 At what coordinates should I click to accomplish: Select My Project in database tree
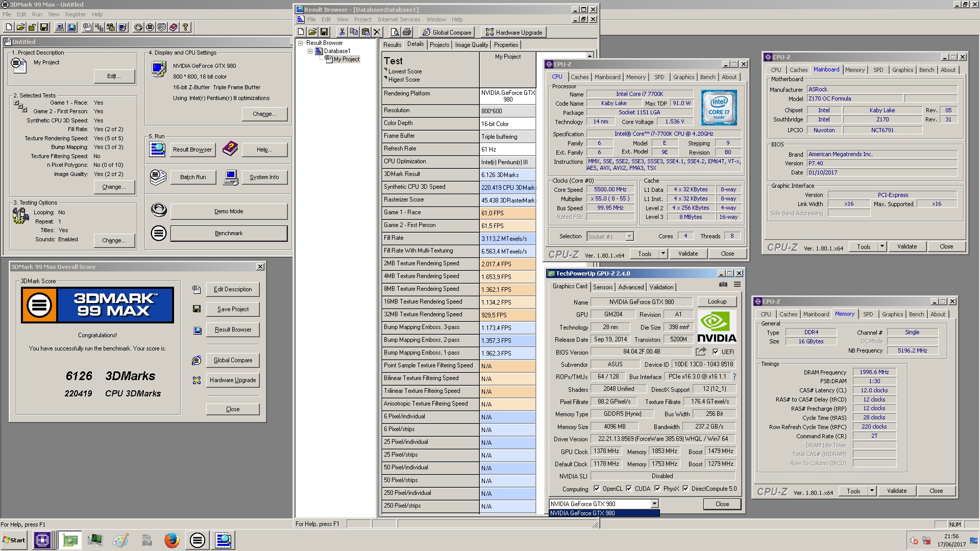pos(347,59)
